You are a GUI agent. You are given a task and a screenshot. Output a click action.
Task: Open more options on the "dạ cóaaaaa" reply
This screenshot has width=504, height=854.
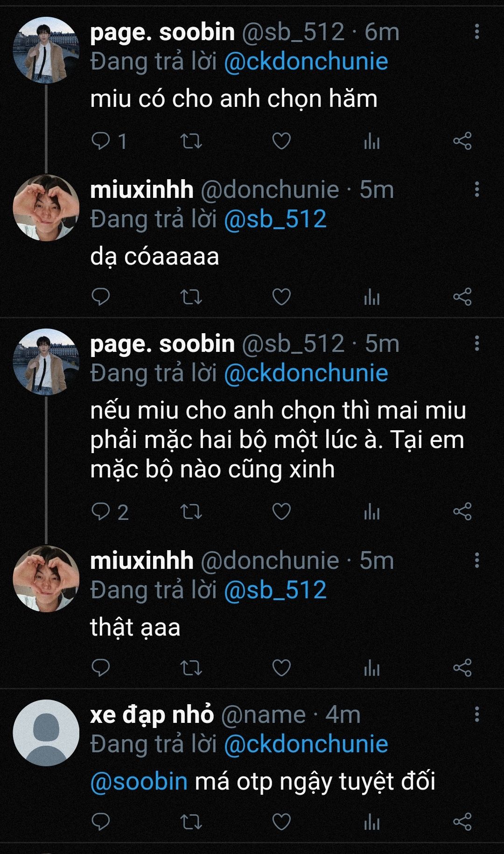(476, 189)
